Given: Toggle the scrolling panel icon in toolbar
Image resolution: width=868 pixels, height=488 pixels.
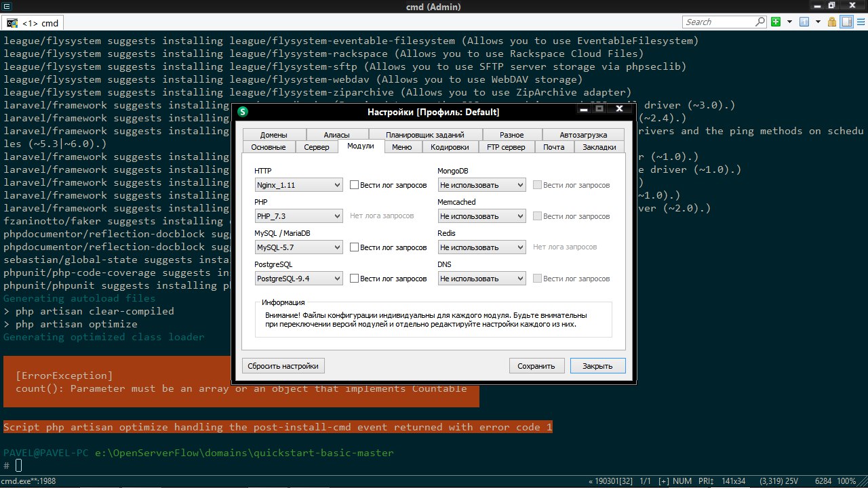Looking at the screenshot, I should point(847,22).
